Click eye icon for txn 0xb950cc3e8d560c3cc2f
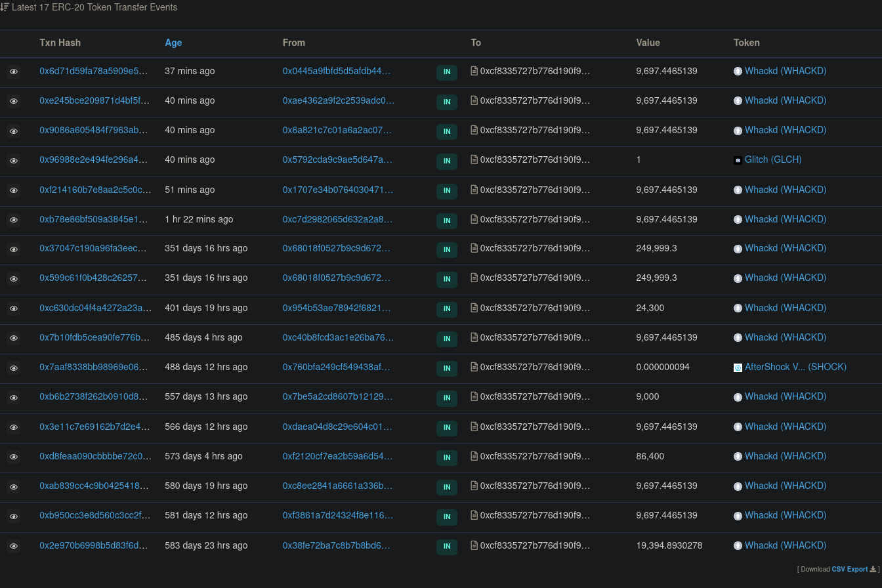The height and width of the screenshot is (588, 882). [x=13, y=516]
